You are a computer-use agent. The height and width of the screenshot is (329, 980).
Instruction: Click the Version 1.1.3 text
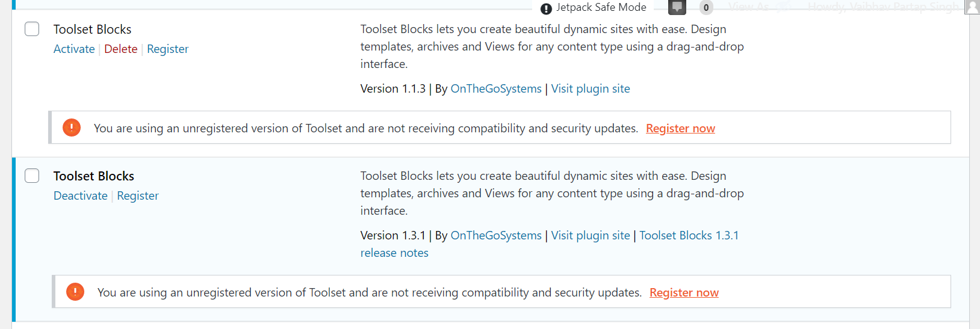click(x=393, y=89)
